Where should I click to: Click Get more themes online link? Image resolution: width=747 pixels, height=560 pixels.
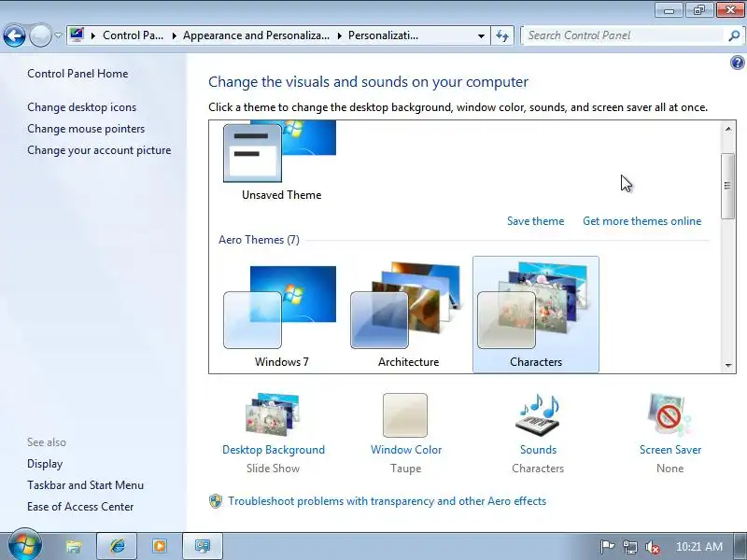click(641, 221)
